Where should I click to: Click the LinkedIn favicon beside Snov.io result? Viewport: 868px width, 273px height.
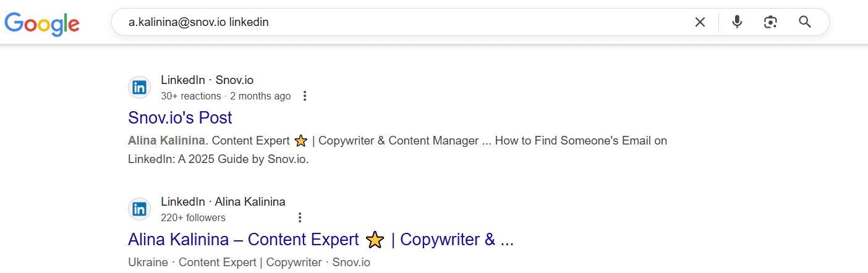[x=140, y=88]
